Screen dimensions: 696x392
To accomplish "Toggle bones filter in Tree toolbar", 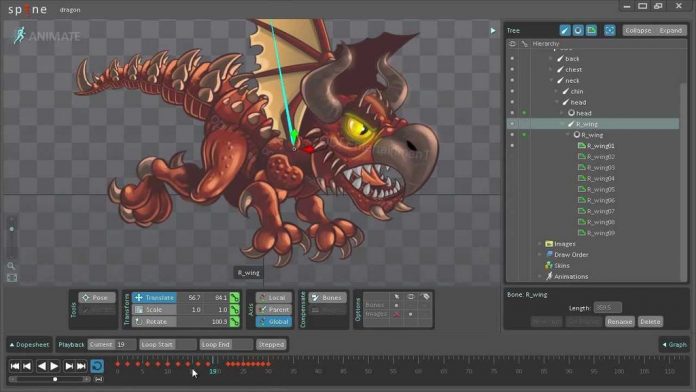I will [565, 30].
